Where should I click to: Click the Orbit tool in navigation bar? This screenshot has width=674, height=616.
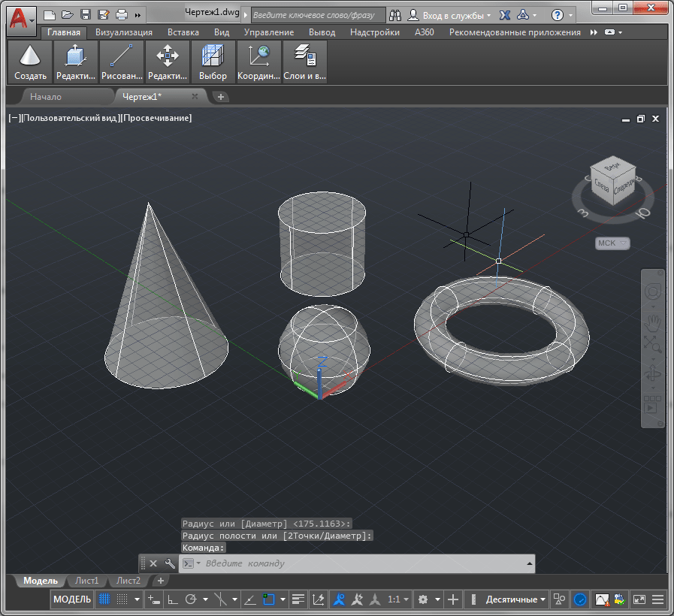pyautogui.click(x=653, y=374)
